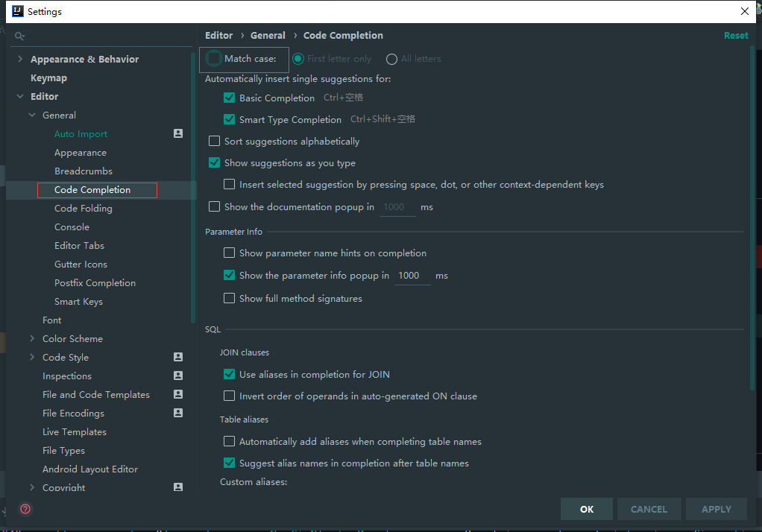Enable Sort suggestions alphabetically
762x532 pixels.
coord(214,141)
